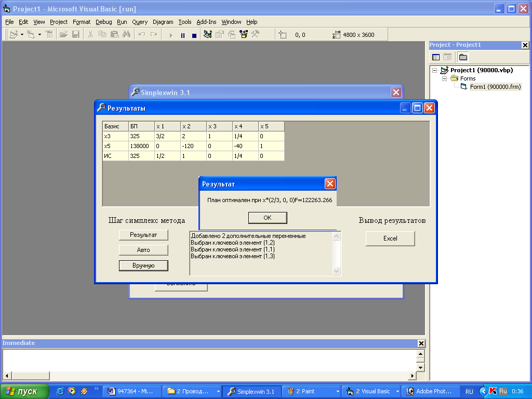The height and width of the screenshot is (399, 532).
Task: Close the Immediate window panel
Action: [x=421, y=343]
